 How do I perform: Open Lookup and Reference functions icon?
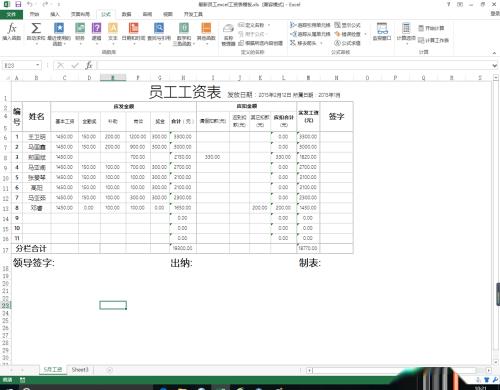tap(159, 32)
